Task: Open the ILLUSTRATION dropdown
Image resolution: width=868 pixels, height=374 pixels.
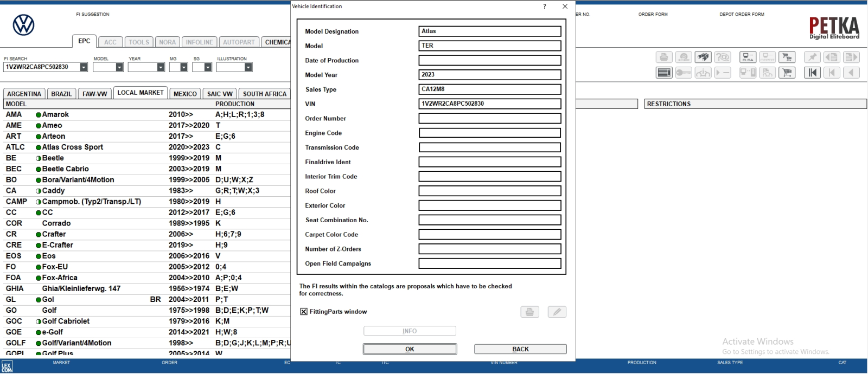Action: 248,67
